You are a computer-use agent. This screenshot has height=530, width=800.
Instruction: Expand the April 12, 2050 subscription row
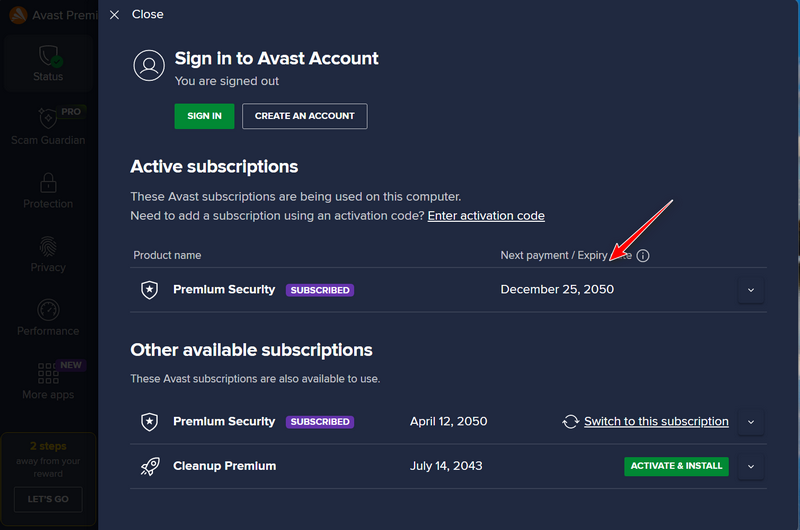(x=751, y=422)
